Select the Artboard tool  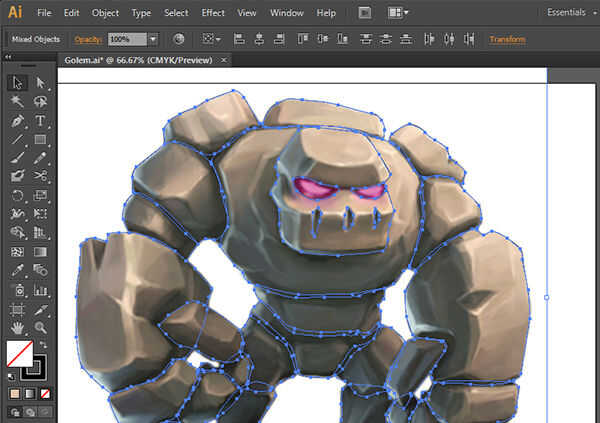pos(17,309)
